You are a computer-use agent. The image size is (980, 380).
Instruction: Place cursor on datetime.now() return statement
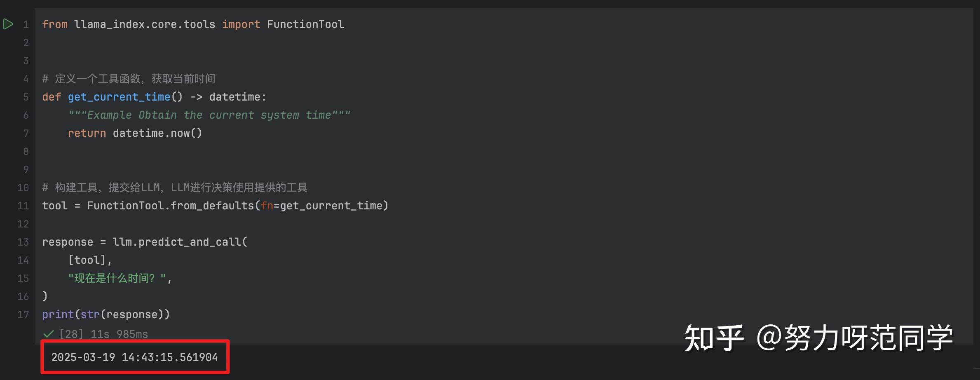[x=157, y=134]
